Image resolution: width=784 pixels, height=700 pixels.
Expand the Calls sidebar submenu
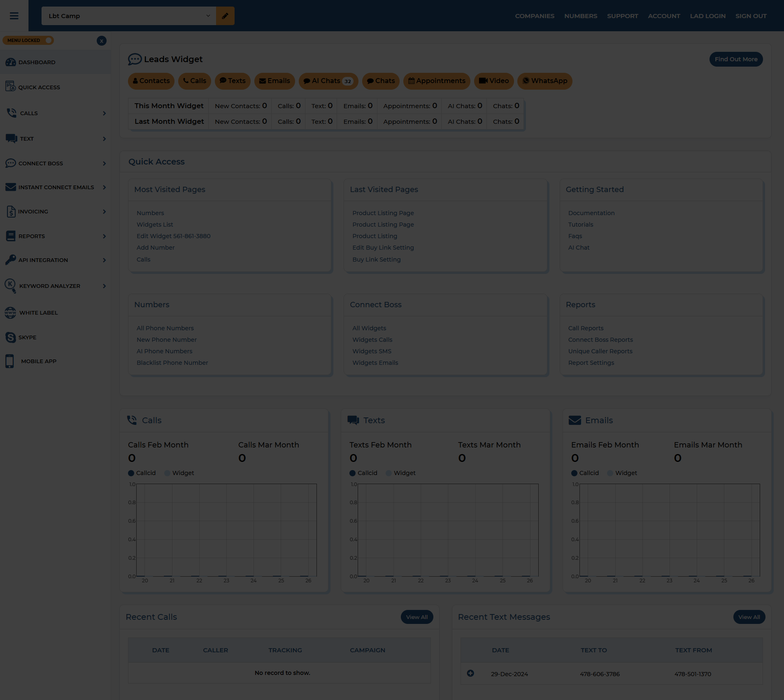click(104, 113)
